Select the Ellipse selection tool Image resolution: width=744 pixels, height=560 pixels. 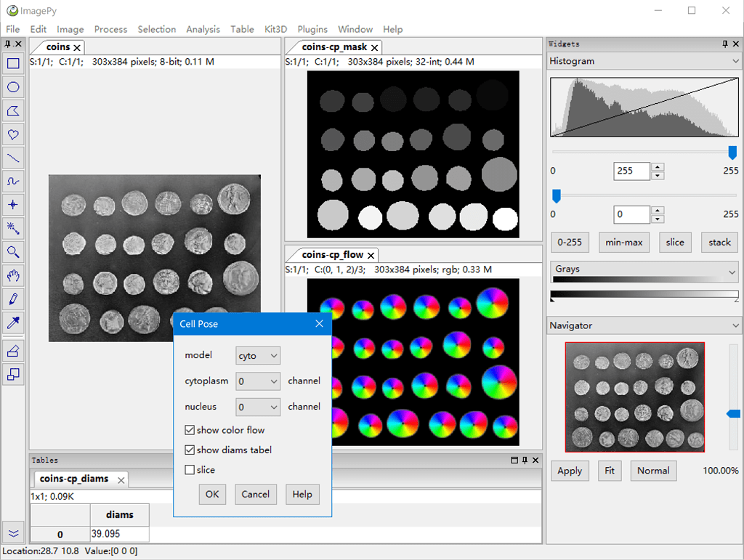12,87
